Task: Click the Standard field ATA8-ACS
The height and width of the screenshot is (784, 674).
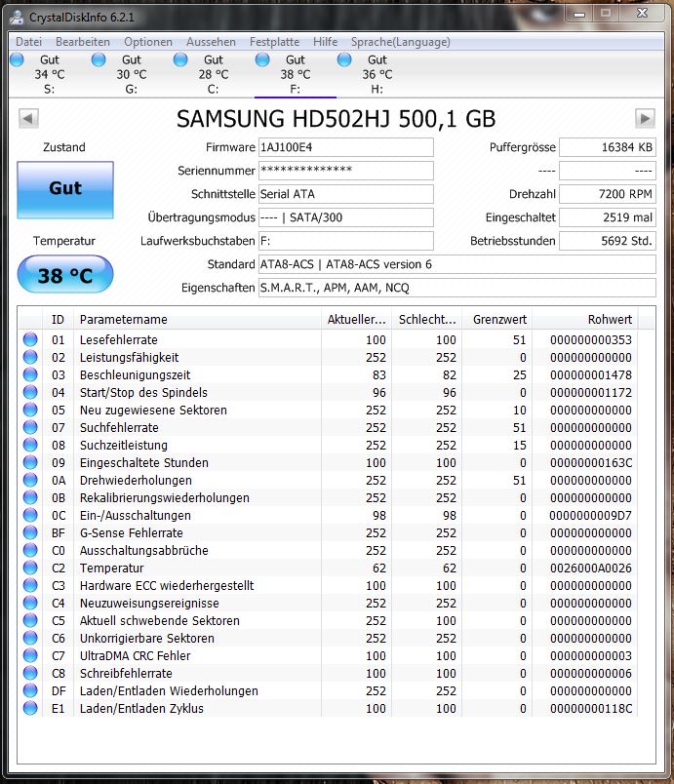Action: coord(457,264)
